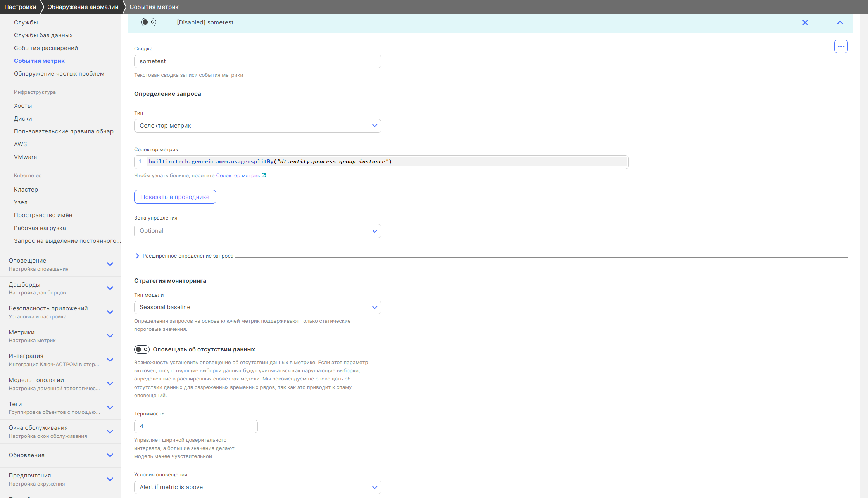Click external link icon next to Селектор метрик
This screenshot has height=498, width=868.
tap(264, 175)
